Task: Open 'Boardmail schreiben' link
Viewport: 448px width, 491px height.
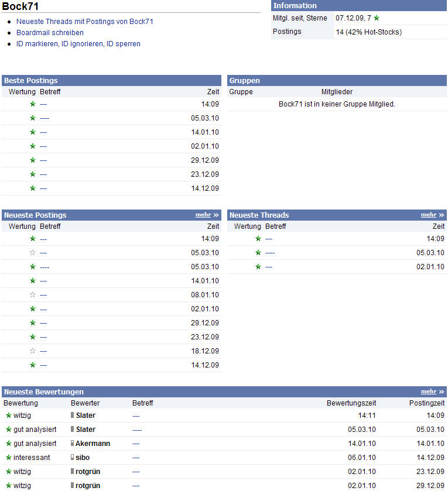Action: 50,33
